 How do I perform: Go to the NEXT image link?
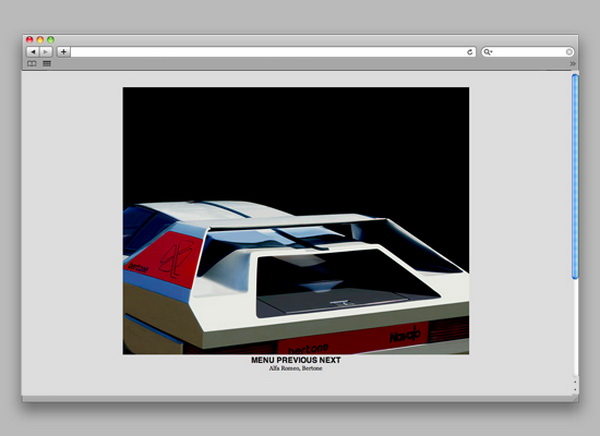(330, 360)
